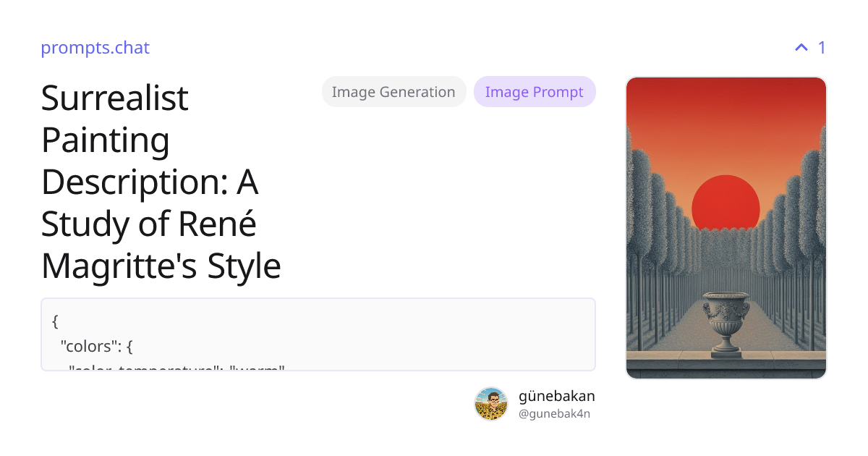Open the Surrealist Painting Description title
Screen dimensions: 868x456
pos(161,182)
